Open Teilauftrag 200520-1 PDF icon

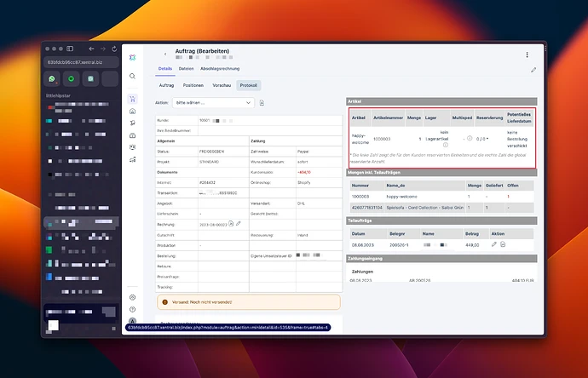[503, 244]
